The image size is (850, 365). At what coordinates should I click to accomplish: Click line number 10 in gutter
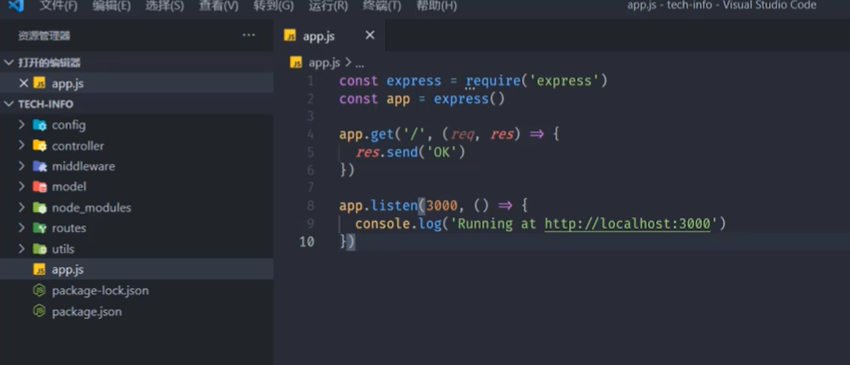307,242
